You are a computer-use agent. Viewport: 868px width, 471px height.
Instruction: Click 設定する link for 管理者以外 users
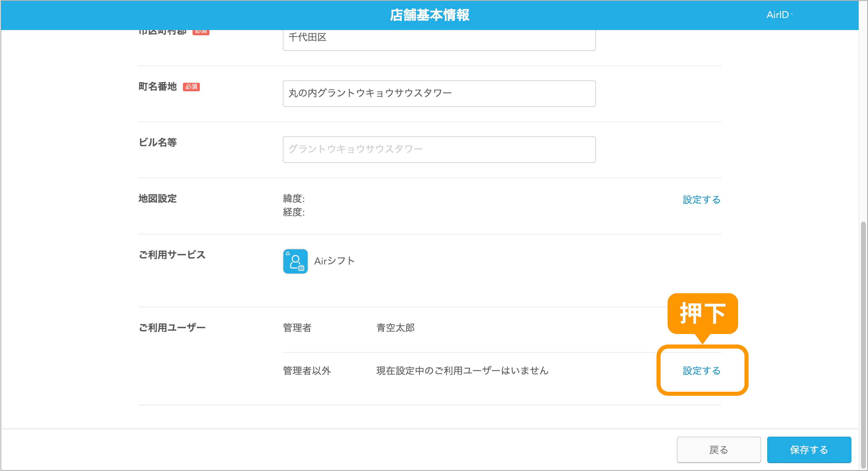(701, 370)
